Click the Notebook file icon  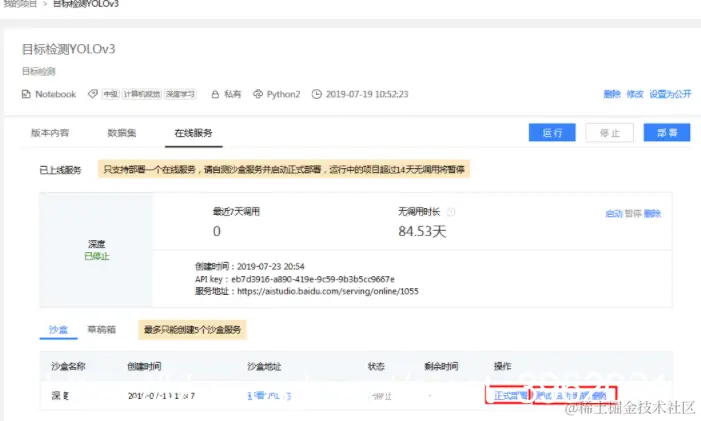tap(26, 94)
